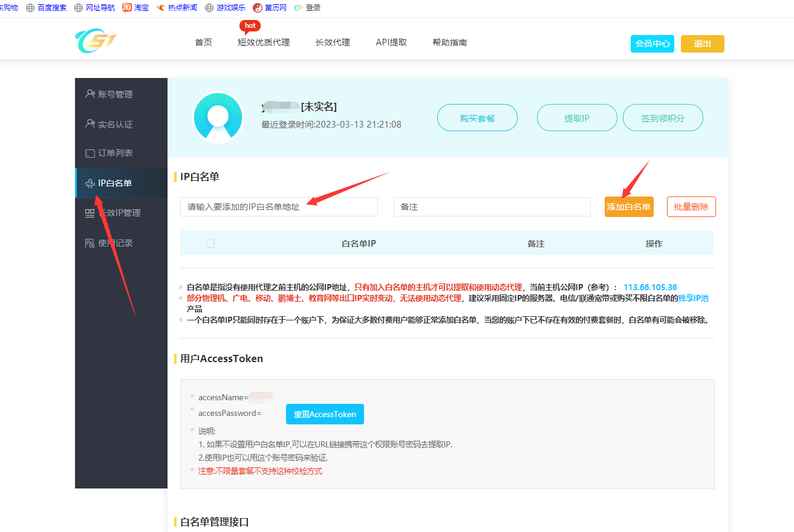Viewport: 794px width, 532px height.
Task: Open the 长效代理 nav menu
Action: point(333,42)
